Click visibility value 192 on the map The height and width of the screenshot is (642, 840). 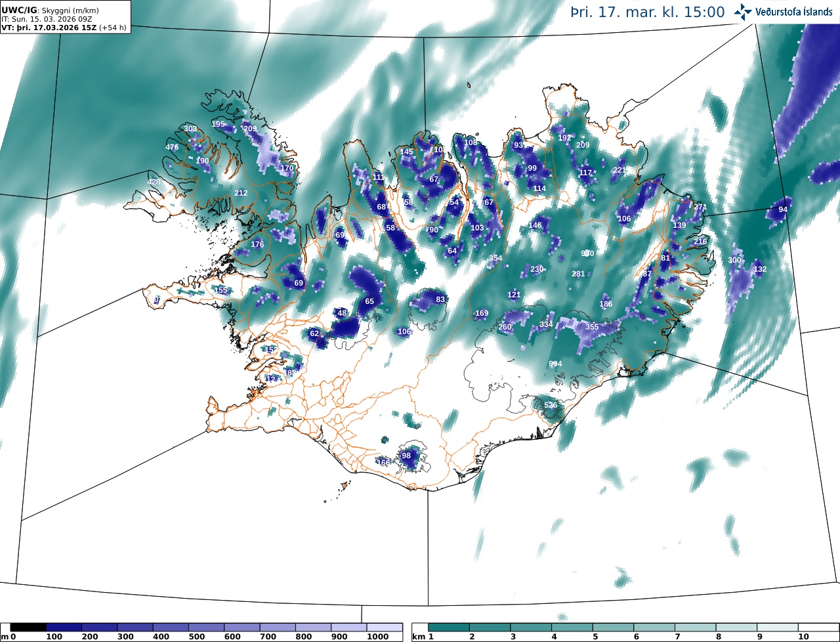[x=564, y=138]
